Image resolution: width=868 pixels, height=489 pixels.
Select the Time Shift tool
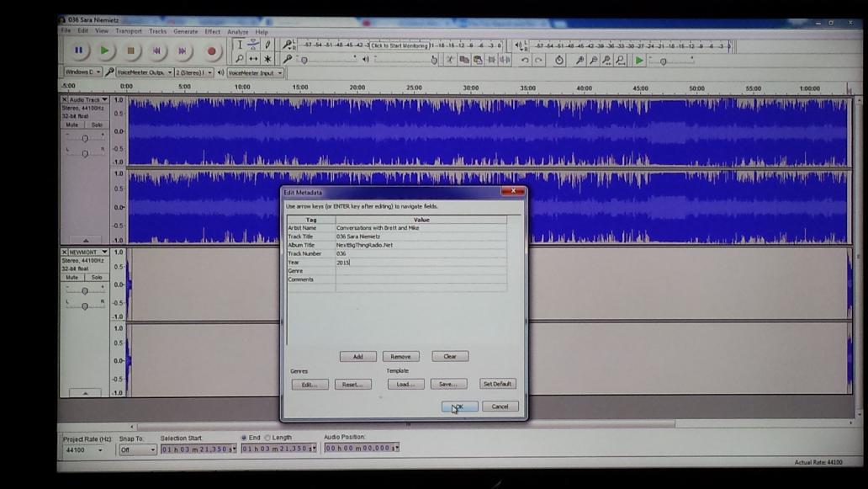point(253,59)
